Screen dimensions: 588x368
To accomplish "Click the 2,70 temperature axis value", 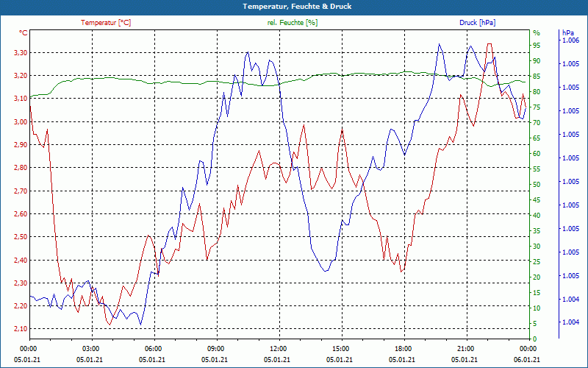I will click(x=21, y=191).
